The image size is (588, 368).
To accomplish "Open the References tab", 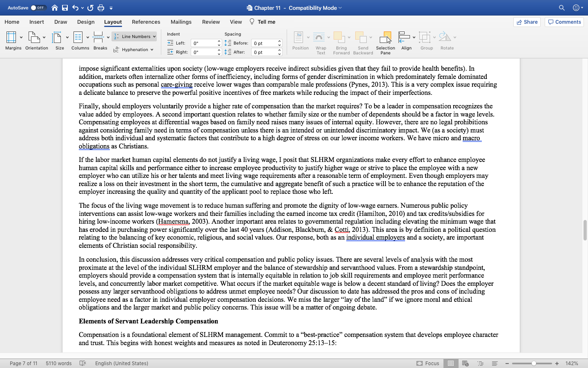I will pos(146,22).
